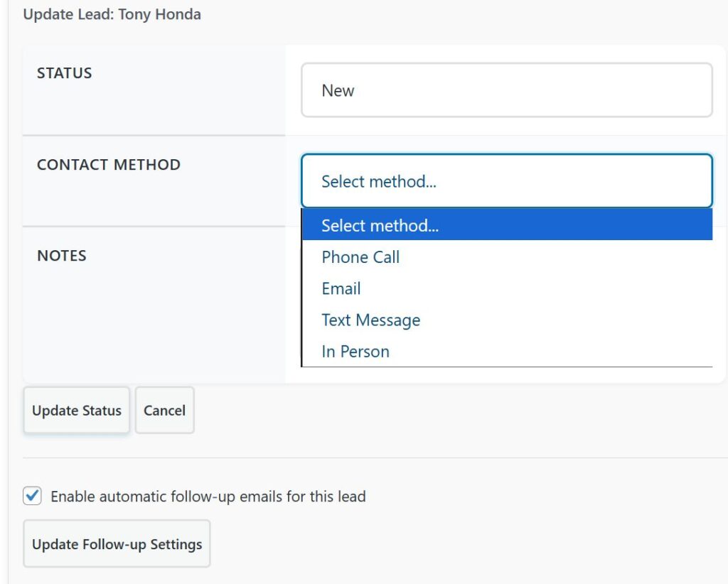Click the CONTACT METHOD field label
The height and width of the screenshot is (584, 728).
point(108,164)
